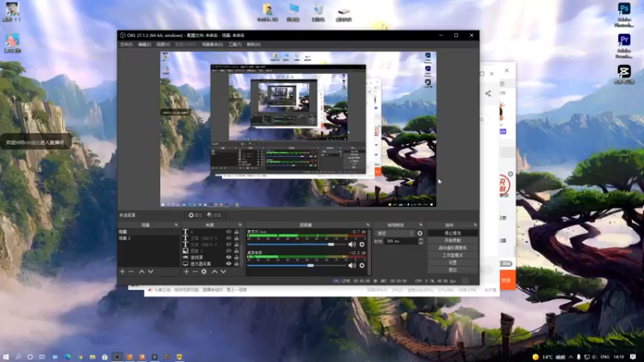The height and width of the screenshot is (362, 644).
Task: Open Microsoft Edge from the taskbar
Action: (x=68, y=357)
